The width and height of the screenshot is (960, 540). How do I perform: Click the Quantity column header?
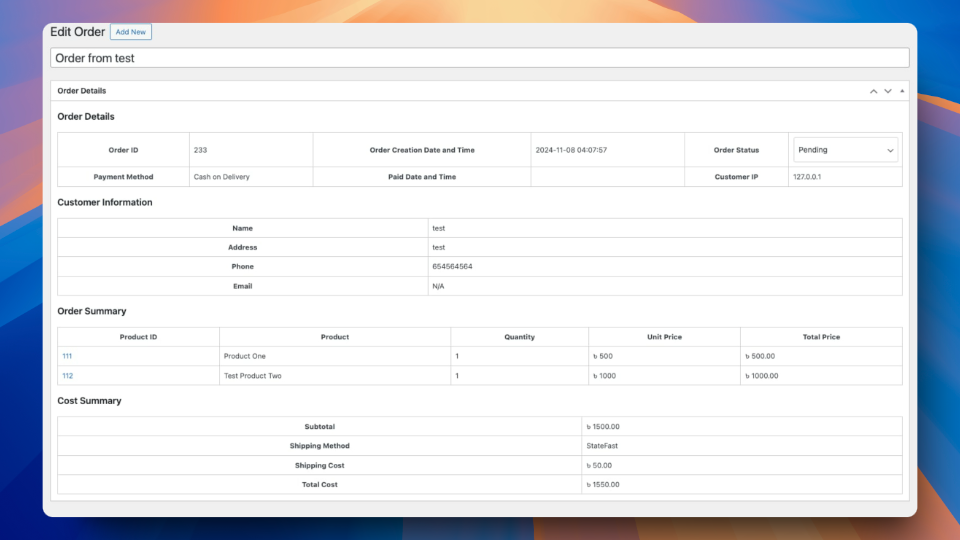point(519,337)
